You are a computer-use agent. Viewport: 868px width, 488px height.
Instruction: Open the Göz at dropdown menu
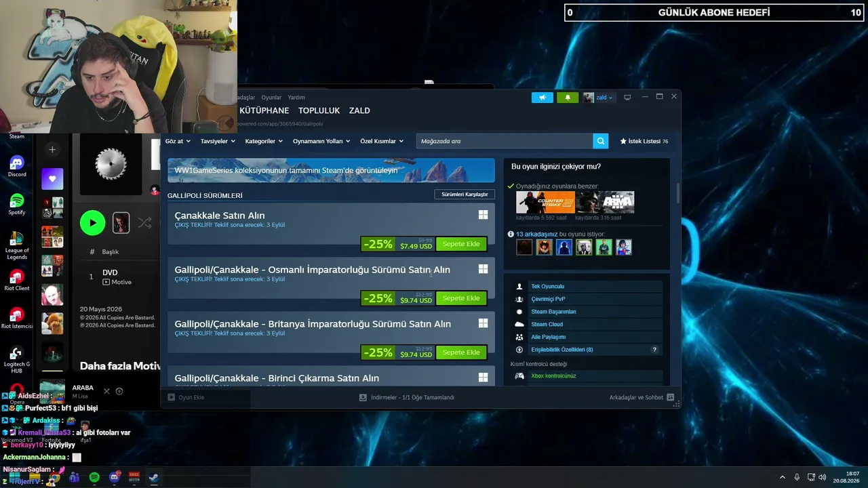177,141
